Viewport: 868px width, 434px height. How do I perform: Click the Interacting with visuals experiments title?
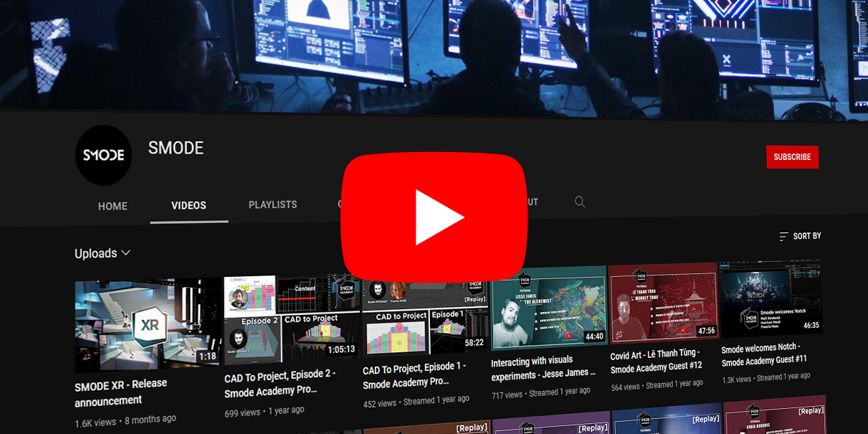click(x=543, y=368)
